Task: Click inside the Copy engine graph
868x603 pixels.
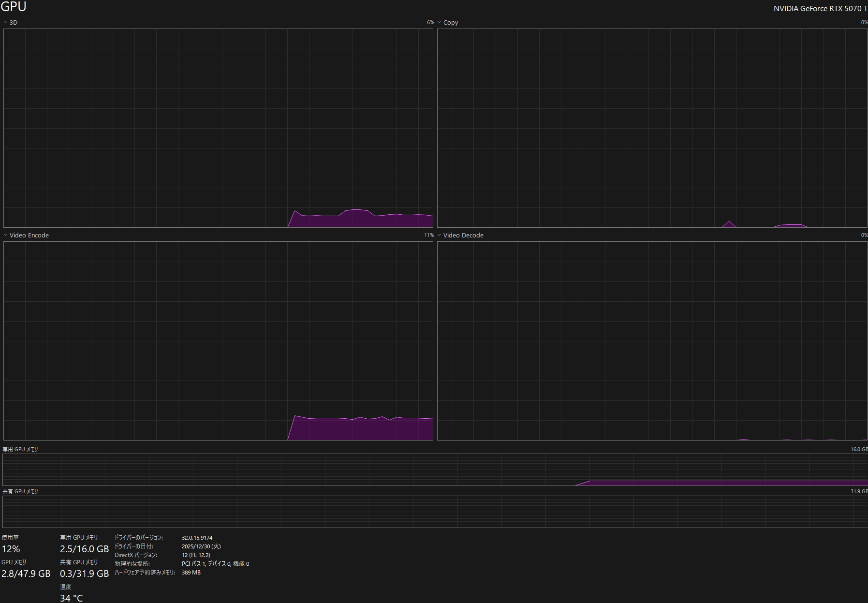Action: (652, 128)
